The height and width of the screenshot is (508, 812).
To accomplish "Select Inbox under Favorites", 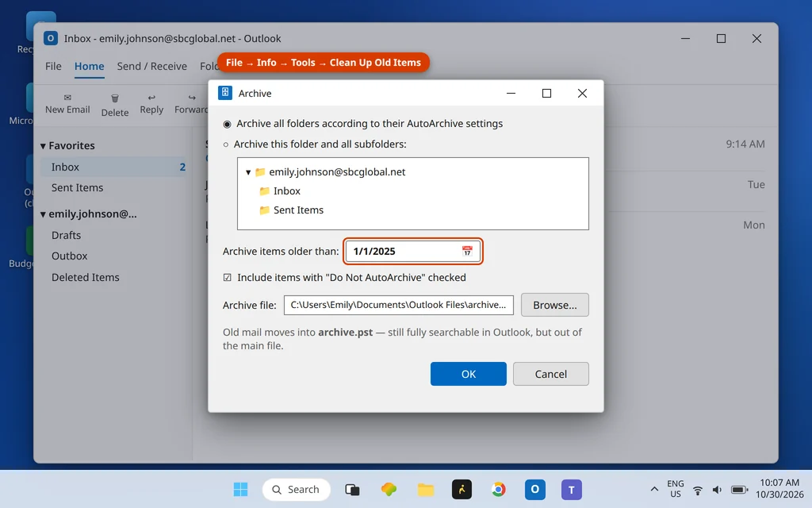I will click(113, 167).
